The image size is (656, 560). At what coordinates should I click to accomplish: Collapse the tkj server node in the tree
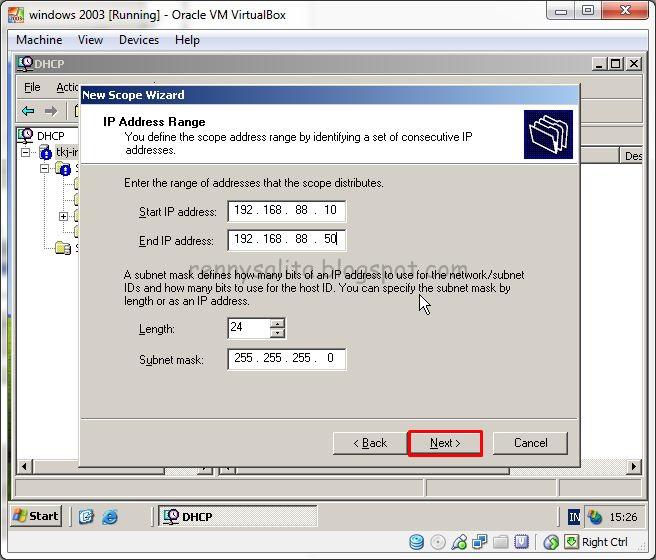(26, 152)
